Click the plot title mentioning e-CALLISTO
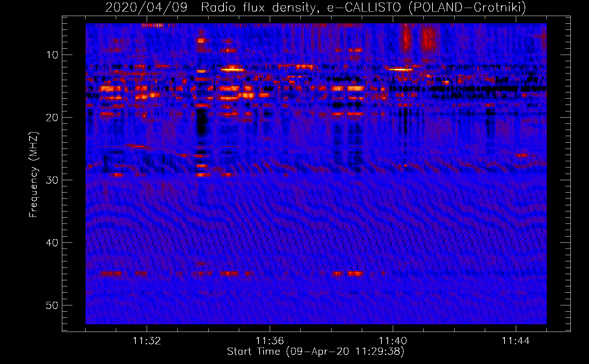 [x=316, y=7]
